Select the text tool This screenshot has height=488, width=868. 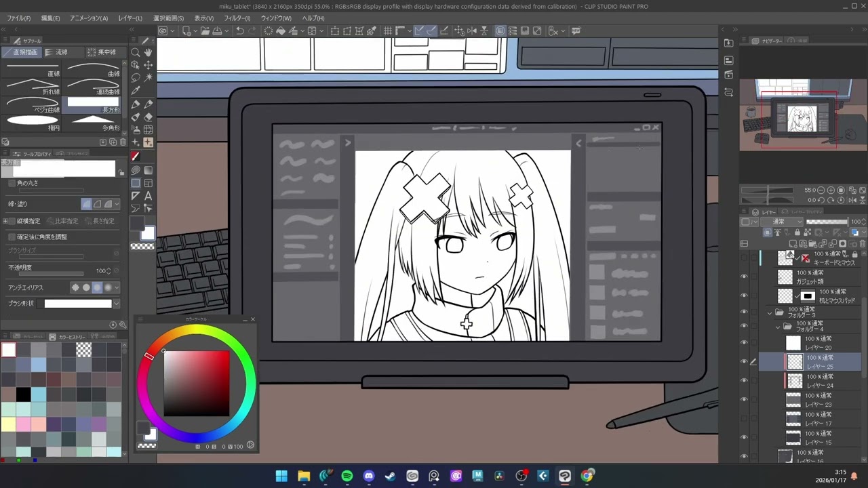149,196
